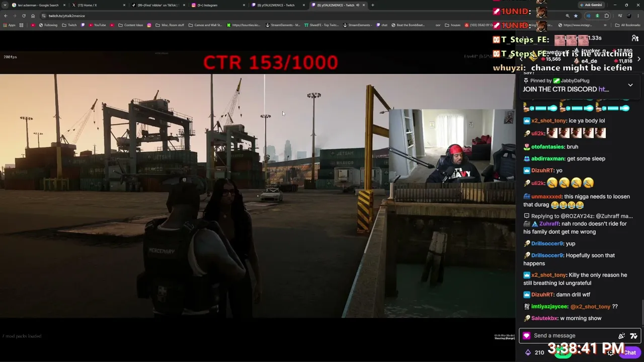This screenshot has height=362, width=644.
Task: Show hidden bookmarks overflow chevron
Action: coord(605,25)
